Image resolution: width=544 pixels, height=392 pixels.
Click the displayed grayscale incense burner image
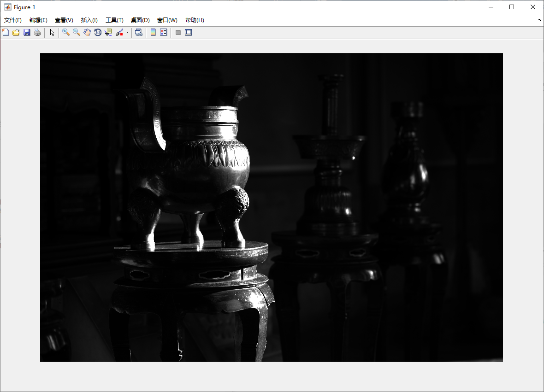click(x=271, y=207)
